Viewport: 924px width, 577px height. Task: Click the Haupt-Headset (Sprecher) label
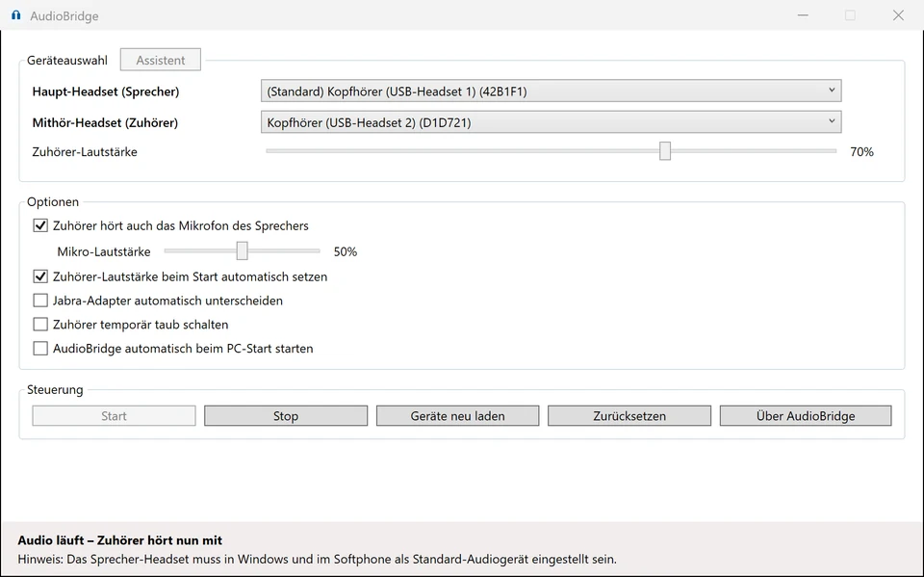click(x=106, y=92)
